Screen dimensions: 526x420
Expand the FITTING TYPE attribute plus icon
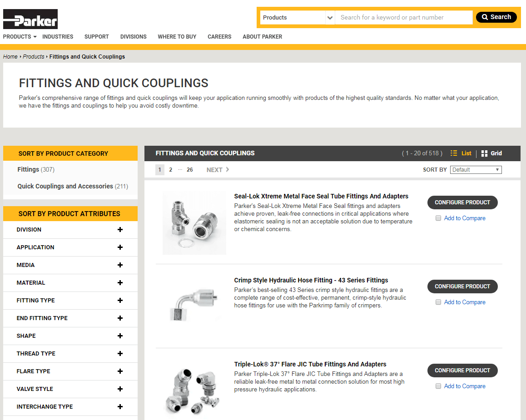120,301
